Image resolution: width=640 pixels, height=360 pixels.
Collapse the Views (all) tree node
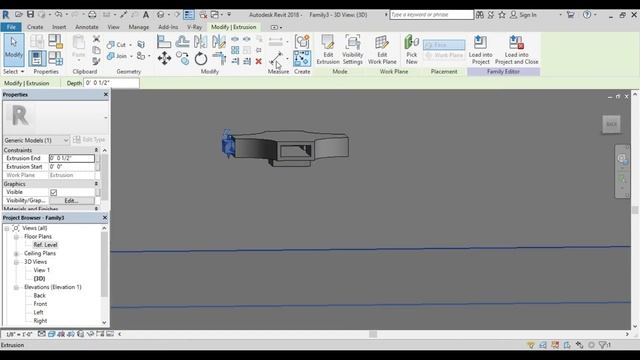coord(7,228)
